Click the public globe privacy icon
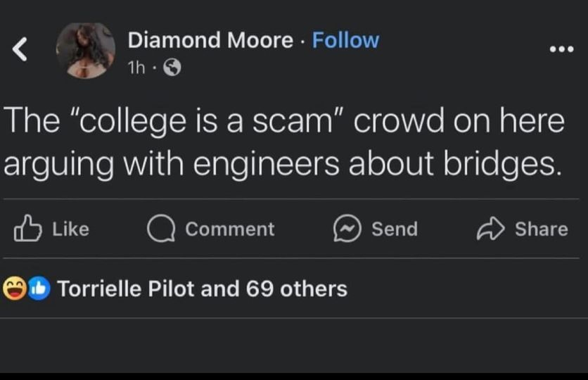588x380 pixels. (x=172, y=68)
